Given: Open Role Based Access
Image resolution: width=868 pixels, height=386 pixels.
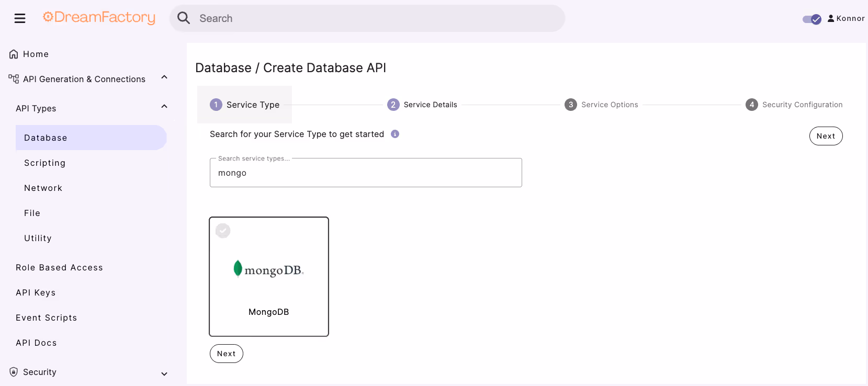Looking at the screenshot, I should click(x=59, y=267).
